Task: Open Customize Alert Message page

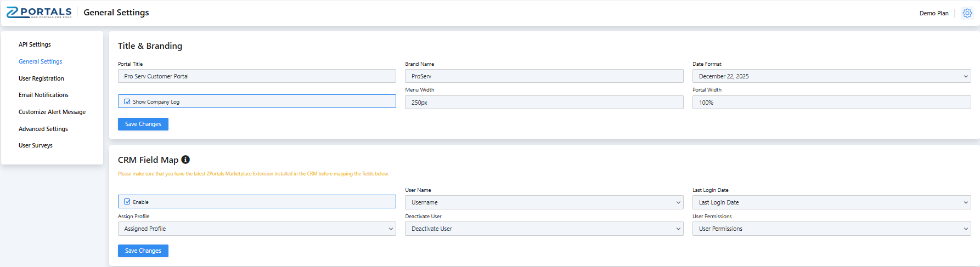Action: (52, 112)
